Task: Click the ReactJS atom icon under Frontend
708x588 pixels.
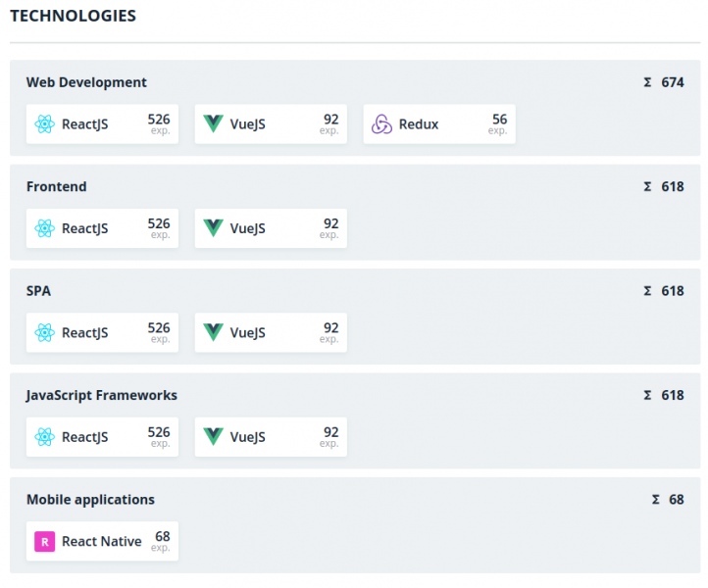Action: pos(45,228)
